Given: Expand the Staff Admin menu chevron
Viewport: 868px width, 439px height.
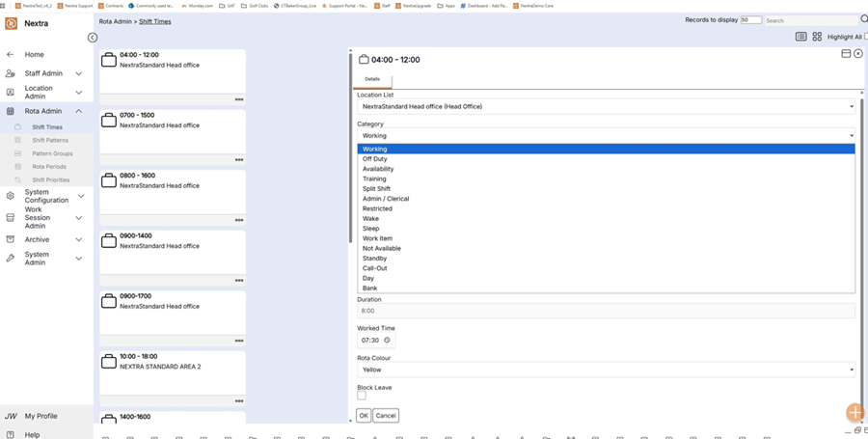Looking at the screenshot, I should (x=79, y=73).
